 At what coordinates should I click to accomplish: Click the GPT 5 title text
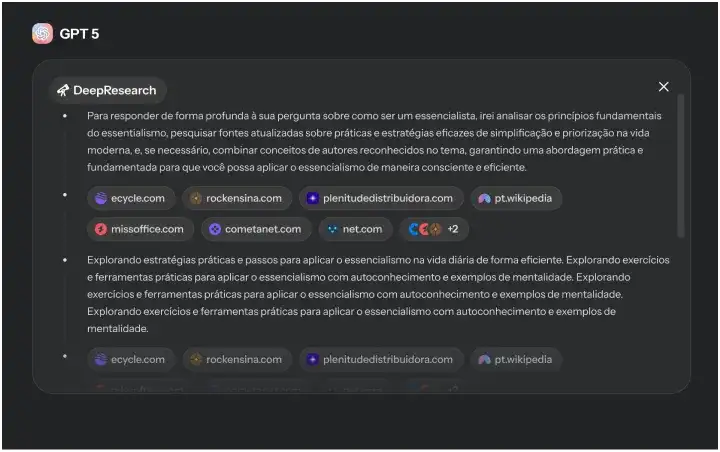click(79, 34)
